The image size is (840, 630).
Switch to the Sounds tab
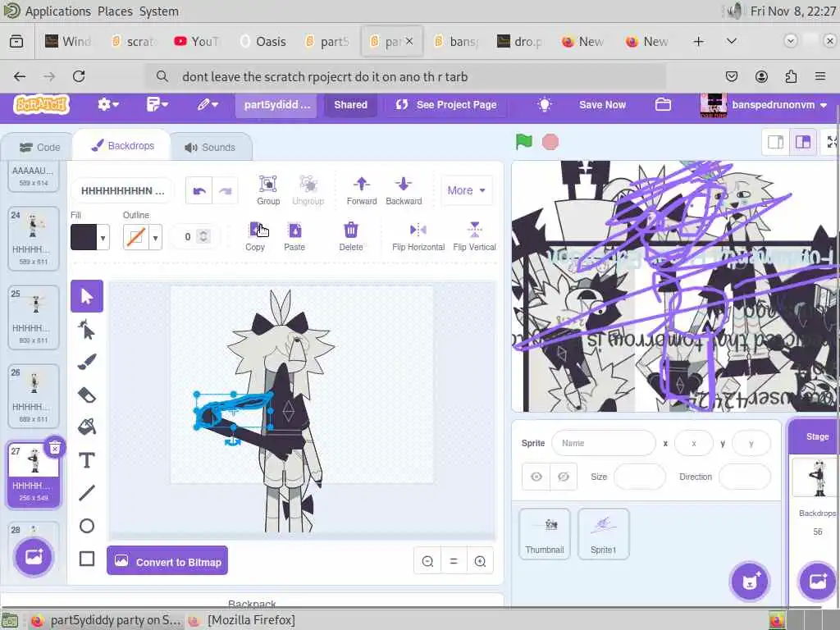pyautogui.click(x=211, y=148)
